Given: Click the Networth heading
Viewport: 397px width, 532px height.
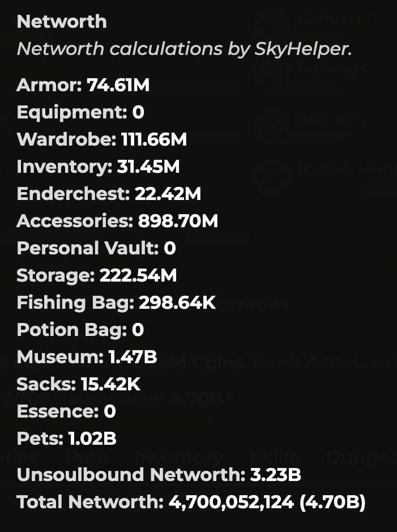Looking at the screenshot, I should point(62,22).
